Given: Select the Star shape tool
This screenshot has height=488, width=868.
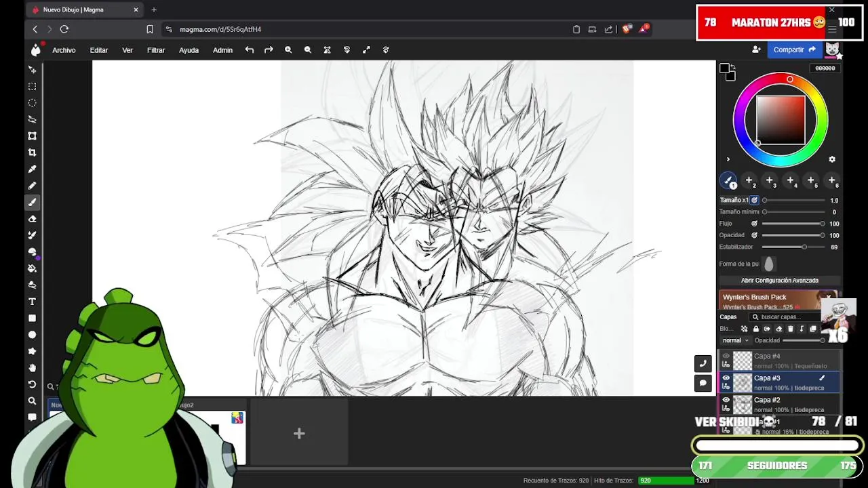Looking at the screenshot, I should pyautogui.click(x=32, y=351).
